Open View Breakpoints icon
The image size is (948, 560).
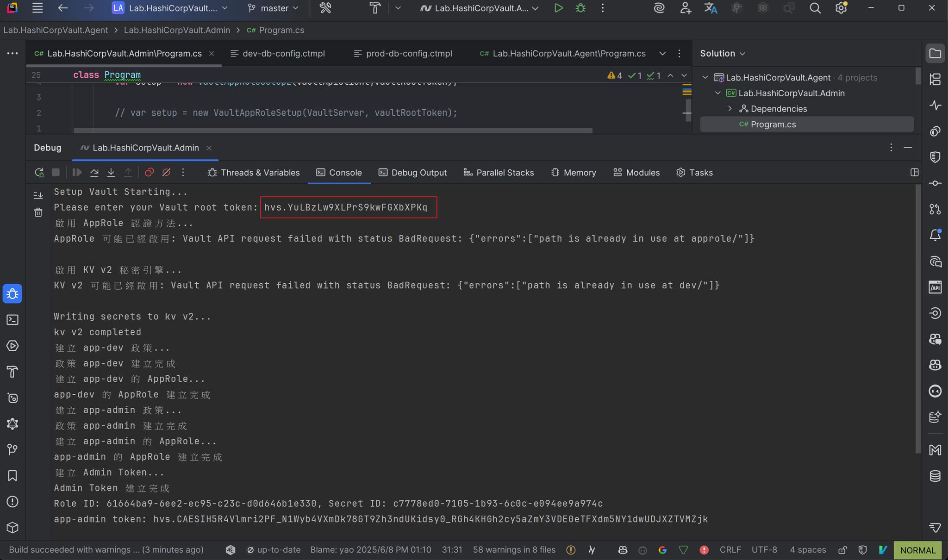[149, 173]
